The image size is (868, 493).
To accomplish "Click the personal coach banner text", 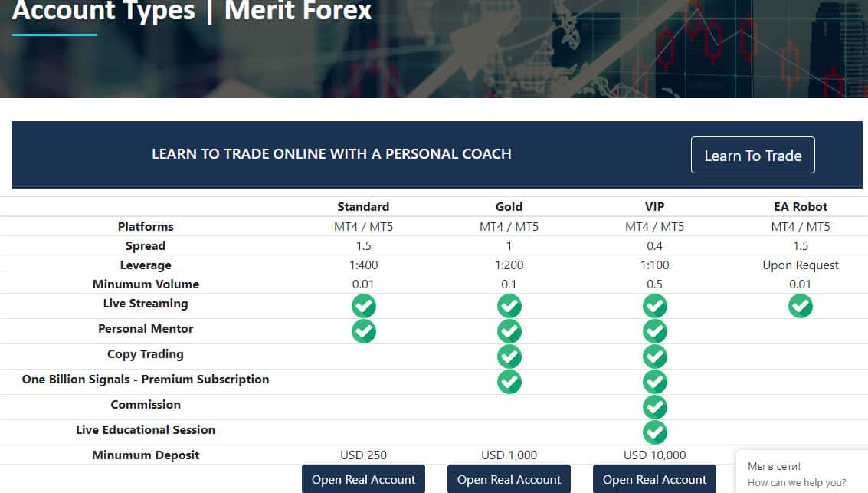I will click(x=332, y=154).
